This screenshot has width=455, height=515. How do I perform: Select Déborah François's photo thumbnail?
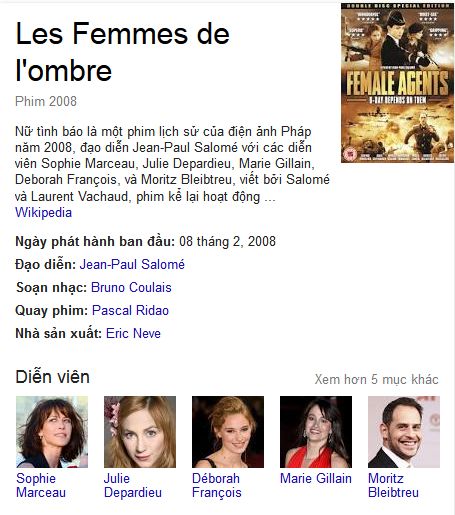pos(228,432)
